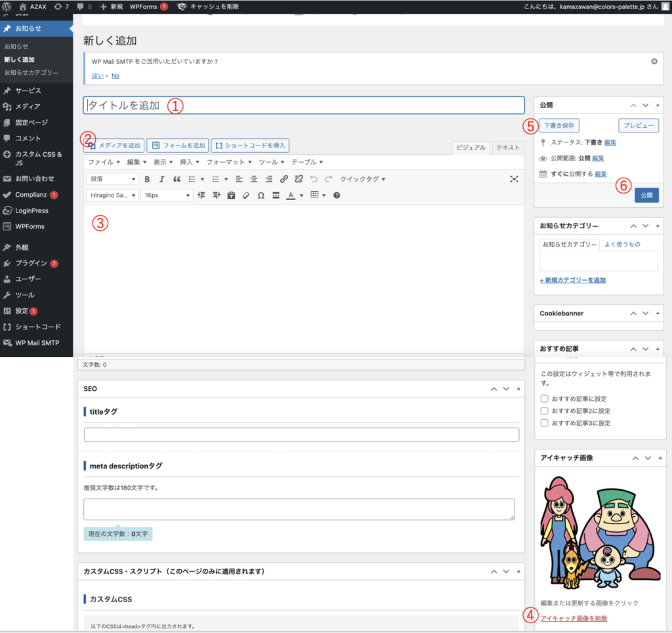
Task: Open the WordPress logo menu
Action: 7,7
